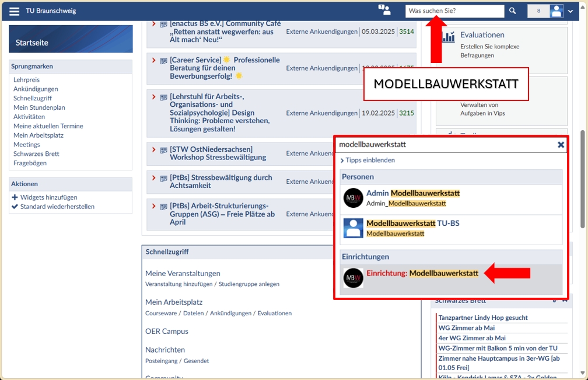The height and width of the screenshot is (380, 588).
Task: Click news icon beside STW OstNiedersachsen Workshop
Action: click(x=164, y=150)
